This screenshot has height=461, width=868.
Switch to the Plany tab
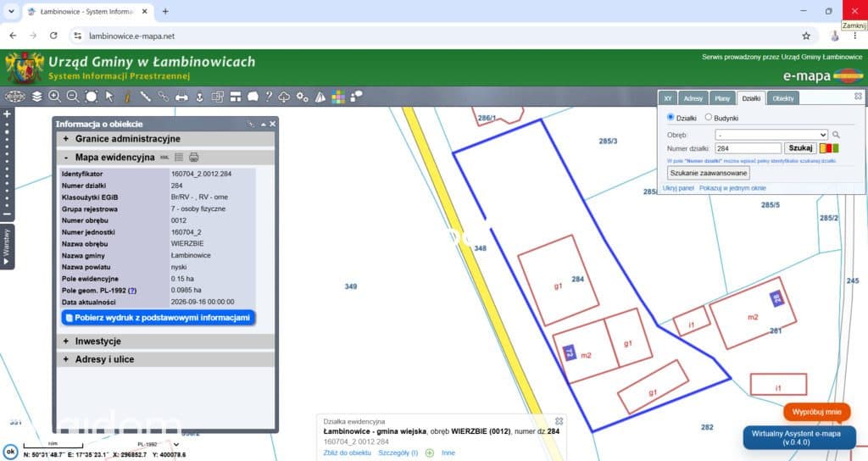(722, 98)
